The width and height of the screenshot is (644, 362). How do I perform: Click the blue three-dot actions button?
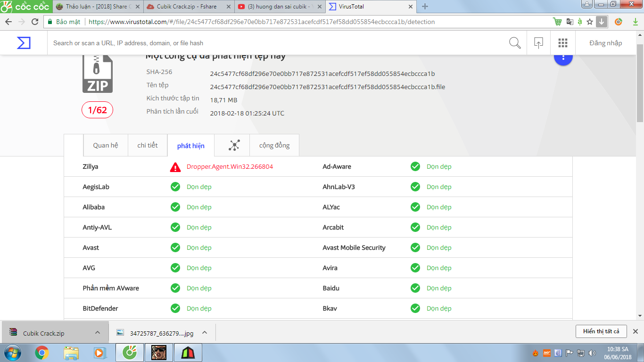tap(563, 58)
